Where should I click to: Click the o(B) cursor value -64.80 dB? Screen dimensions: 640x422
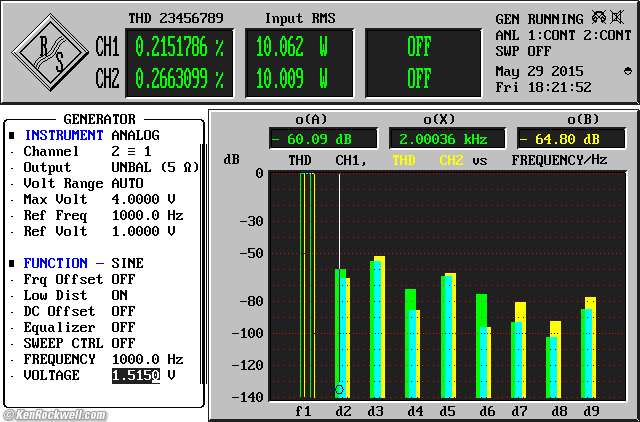click(571, 139)
